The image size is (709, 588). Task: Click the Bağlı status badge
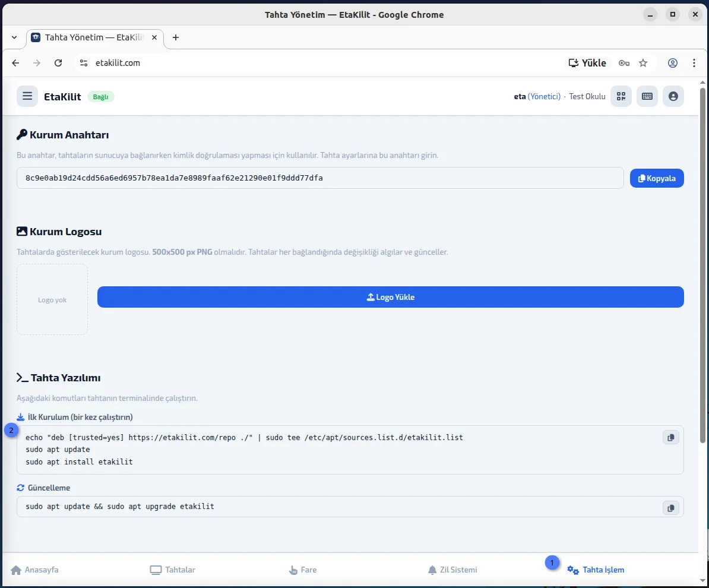100,97
